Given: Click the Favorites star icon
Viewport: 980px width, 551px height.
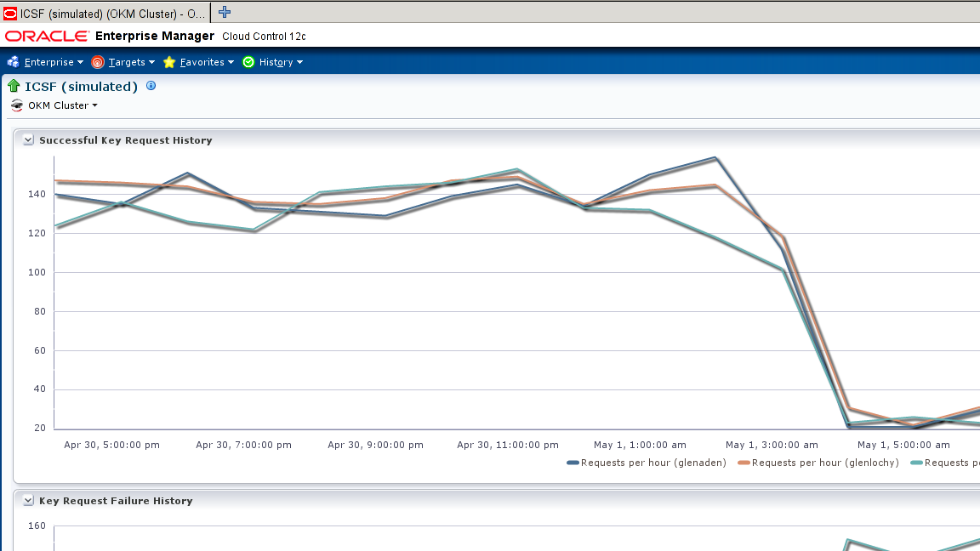Looking at the screenshot, I should coord(169,62).
